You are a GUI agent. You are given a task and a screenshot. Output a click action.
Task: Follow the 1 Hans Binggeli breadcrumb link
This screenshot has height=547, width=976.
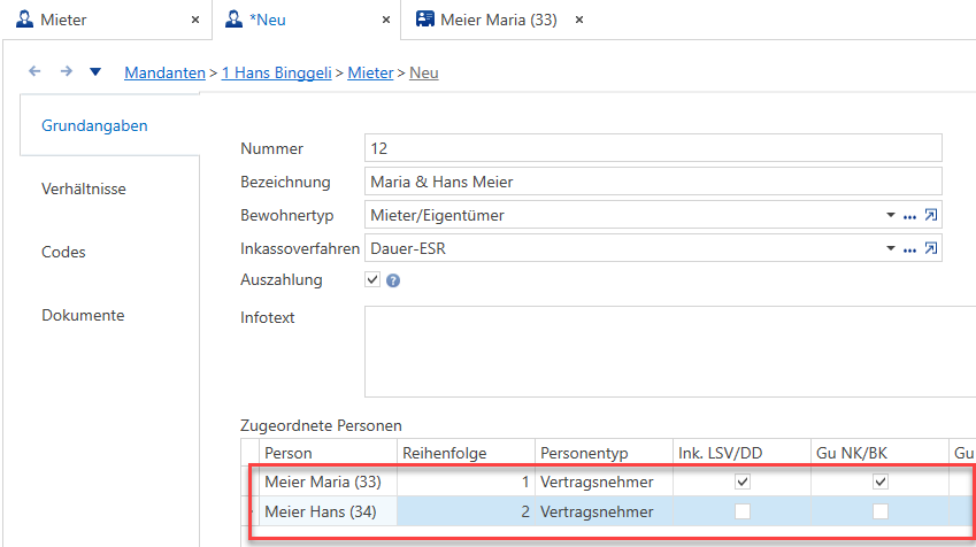276,73
